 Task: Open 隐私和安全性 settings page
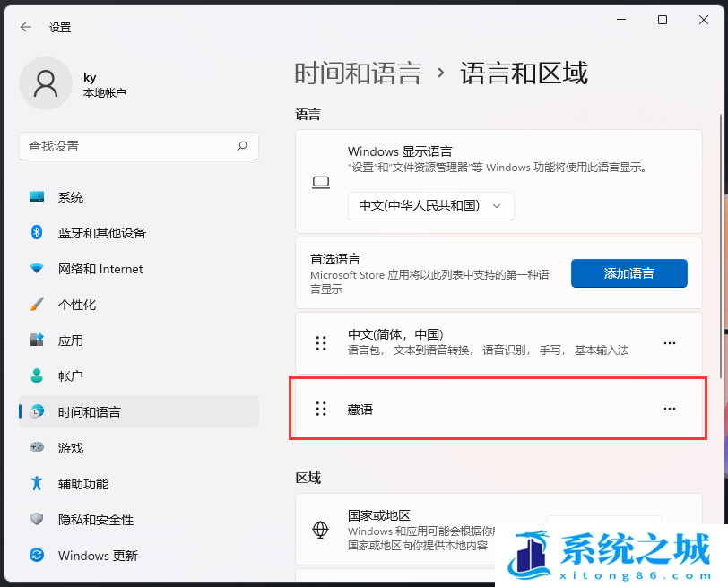pyautogui.click(x=139, y=519)
